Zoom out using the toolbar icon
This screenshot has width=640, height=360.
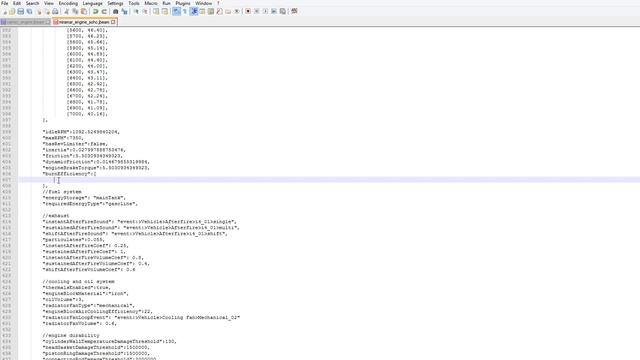(x=145, y=11)
